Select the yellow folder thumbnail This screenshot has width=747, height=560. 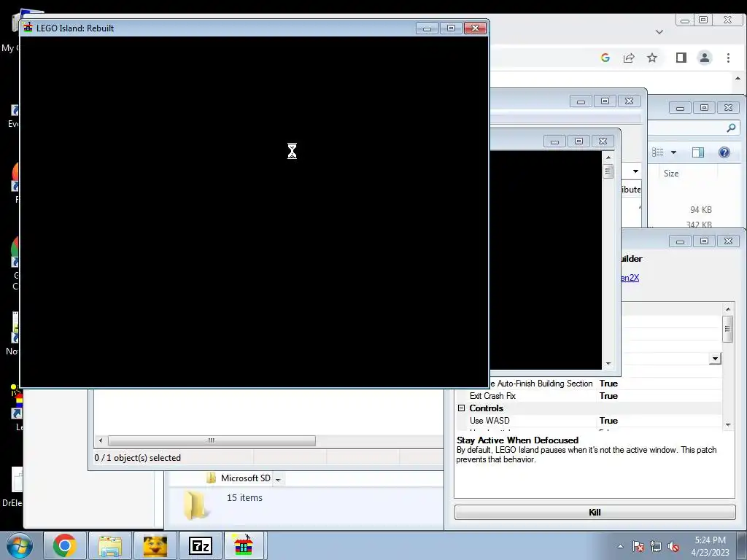tap(196, 505)
